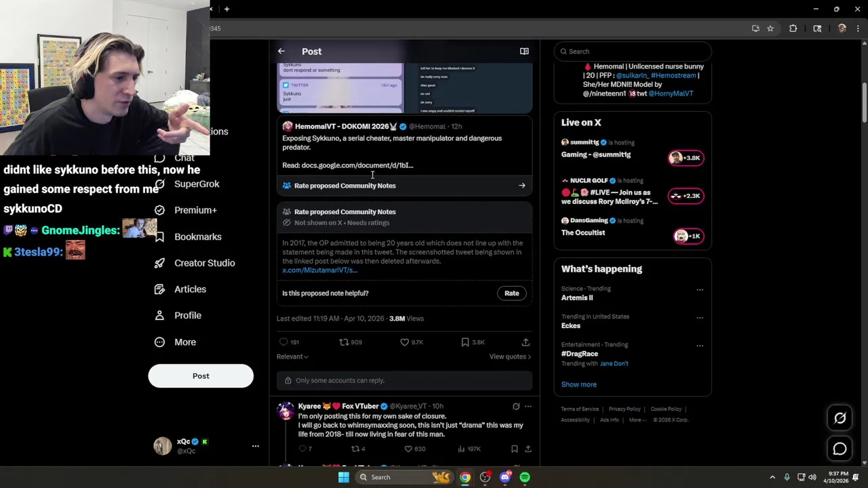
Task: Open Profile in the sidebar
Action: [178, 315]
